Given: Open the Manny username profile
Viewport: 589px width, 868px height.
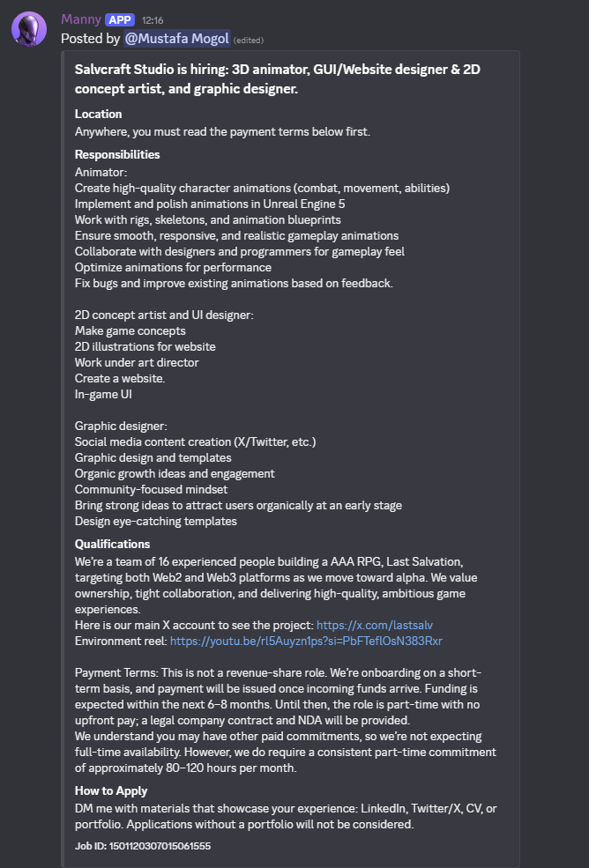Looking at the screenshot, I should (x=81, y=19).
